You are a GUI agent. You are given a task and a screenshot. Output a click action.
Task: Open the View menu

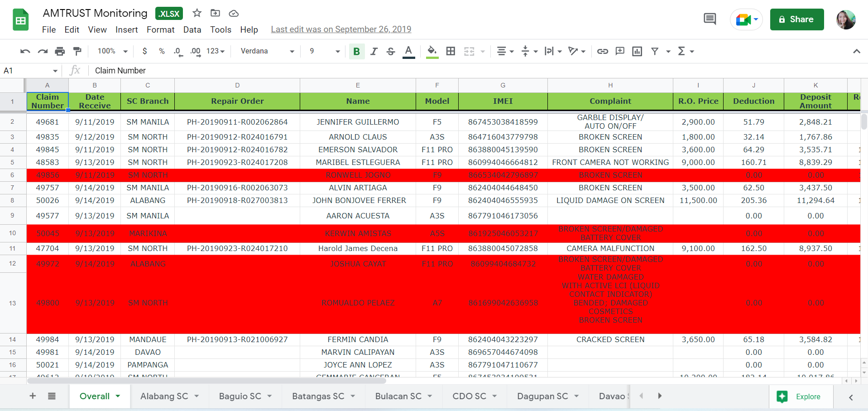(97, 29)
